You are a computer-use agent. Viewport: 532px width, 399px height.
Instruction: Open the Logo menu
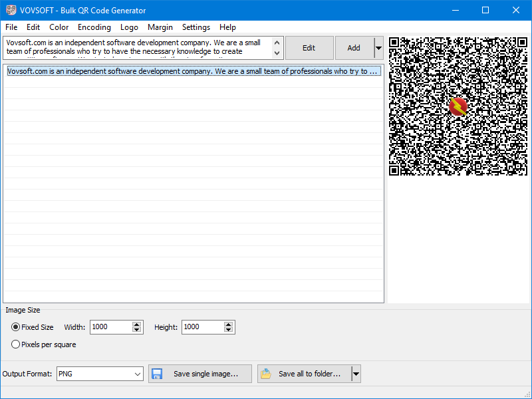[x=129, y=27]
